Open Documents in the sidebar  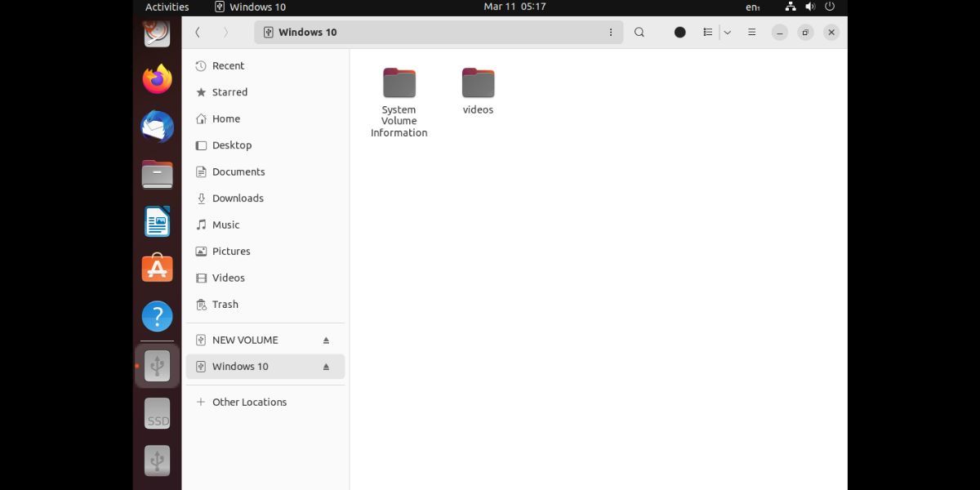pyautogui.click(x=265, y=171)
